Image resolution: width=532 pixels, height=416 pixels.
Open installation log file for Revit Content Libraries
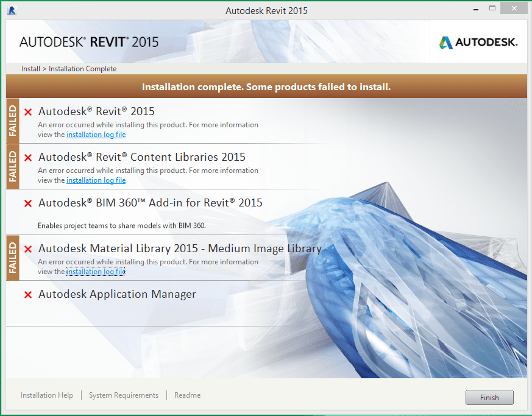coord(96,180)
